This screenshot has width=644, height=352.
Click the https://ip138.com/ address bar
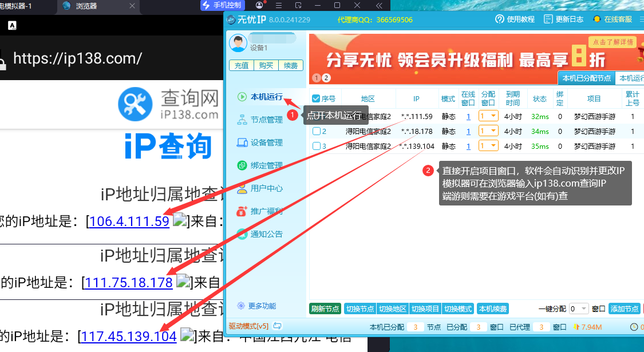pos(78,58)
